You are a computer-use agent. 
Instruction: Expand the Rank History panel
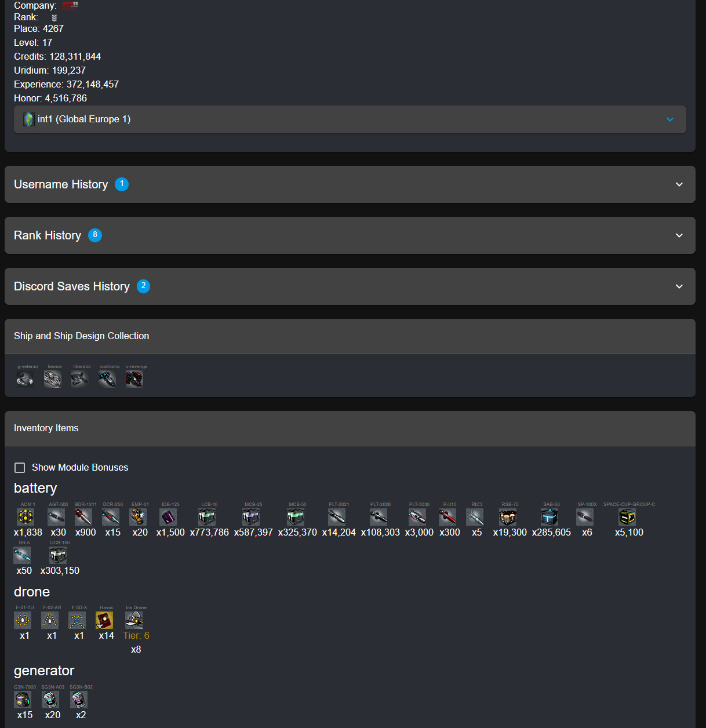[350, 235]
